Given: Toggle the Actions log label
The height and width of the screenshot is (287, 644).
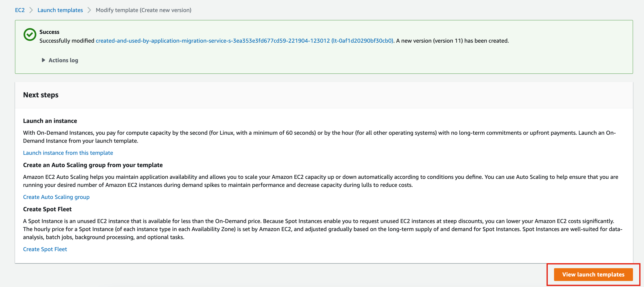Looking at the screenshot, I should tap(63, 60).
